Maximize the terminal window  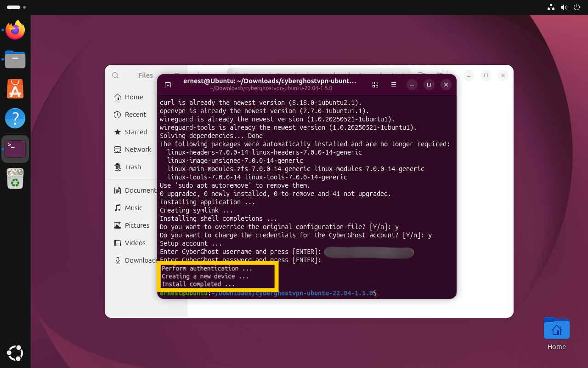point(429,85)
